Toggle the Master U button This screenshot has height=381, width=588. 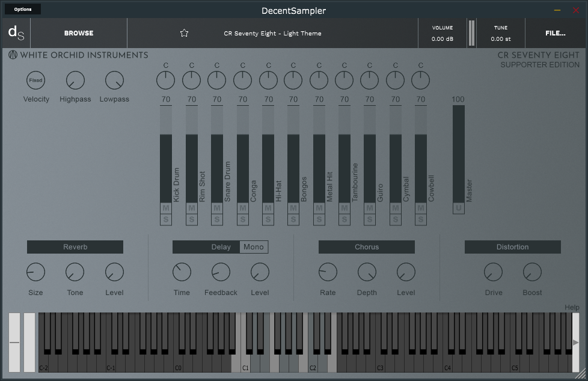tap(459, 208)
